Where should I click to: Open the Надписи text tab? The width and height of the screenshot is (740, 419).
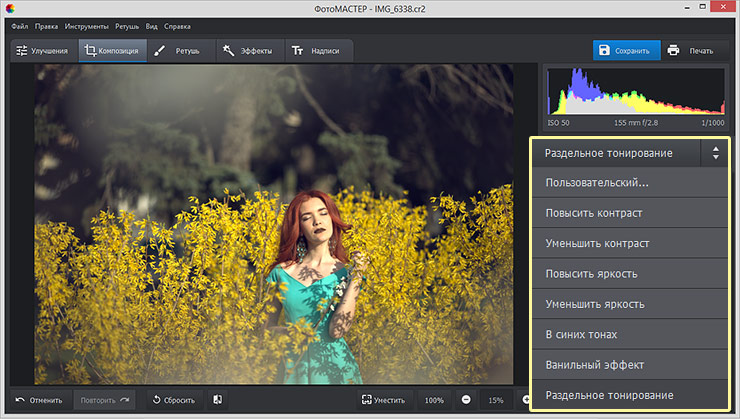[315, 50]
